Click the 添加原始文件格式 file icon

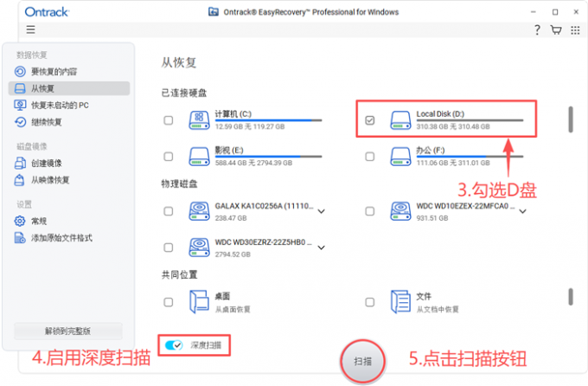(x=20, y=238)
